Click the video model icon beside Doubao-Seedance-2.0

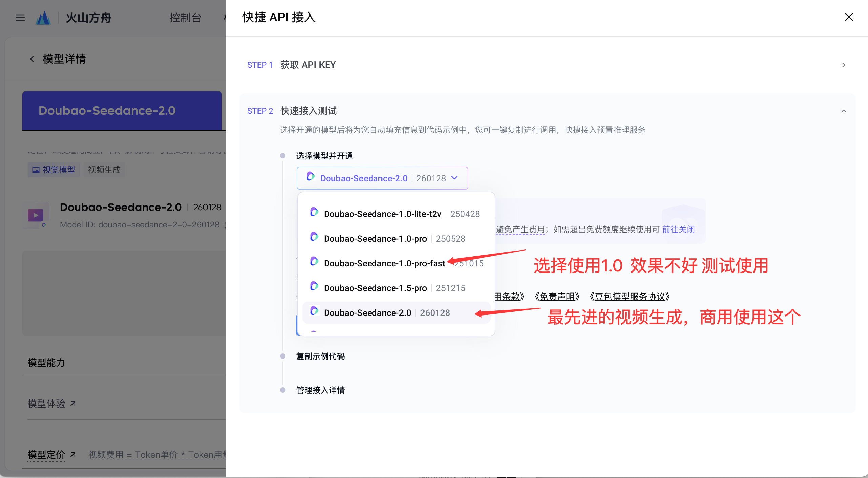36,215
